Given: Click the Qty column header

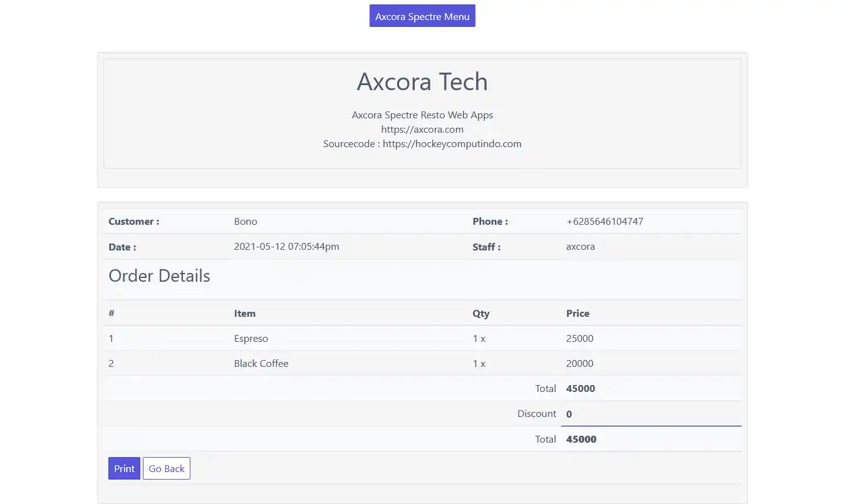Looking at the screenshot, I should (x=481, y=314).
